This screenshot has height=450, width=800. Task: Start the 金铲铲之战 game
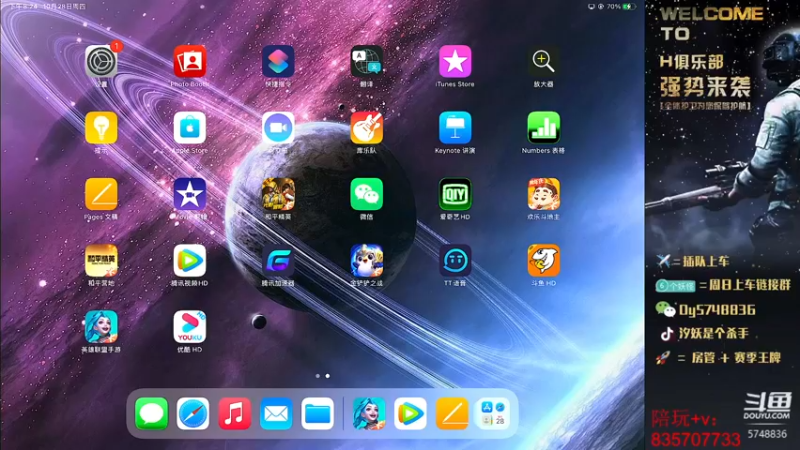366,261
